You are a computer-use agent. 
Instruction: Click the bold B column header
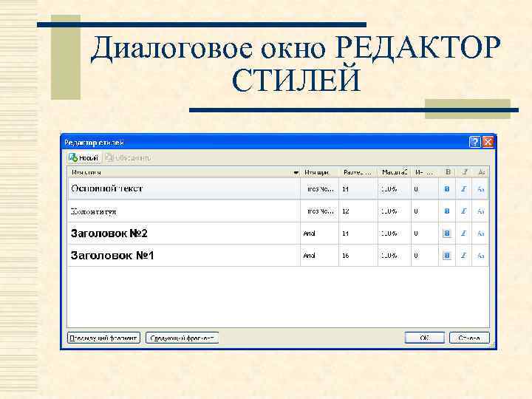click(448, 172)
